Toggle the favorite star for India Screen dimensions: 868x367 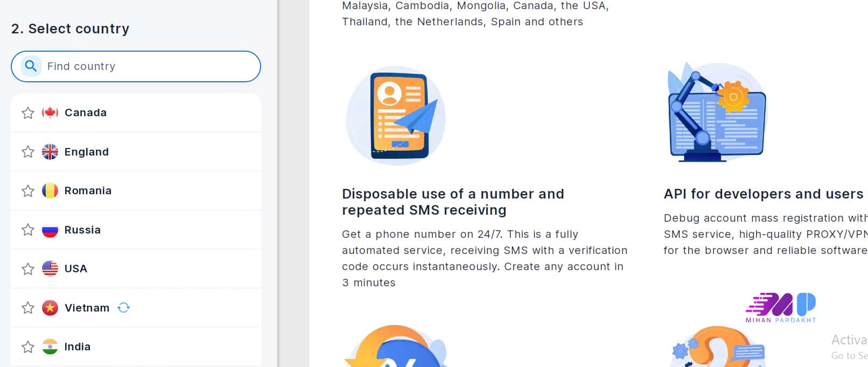[28, 347]
